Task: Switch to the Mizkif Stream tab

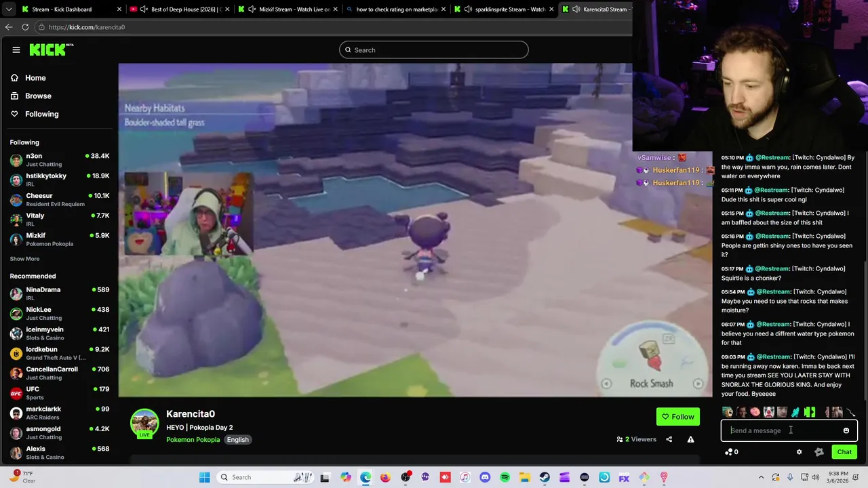Action: (288, 9)
